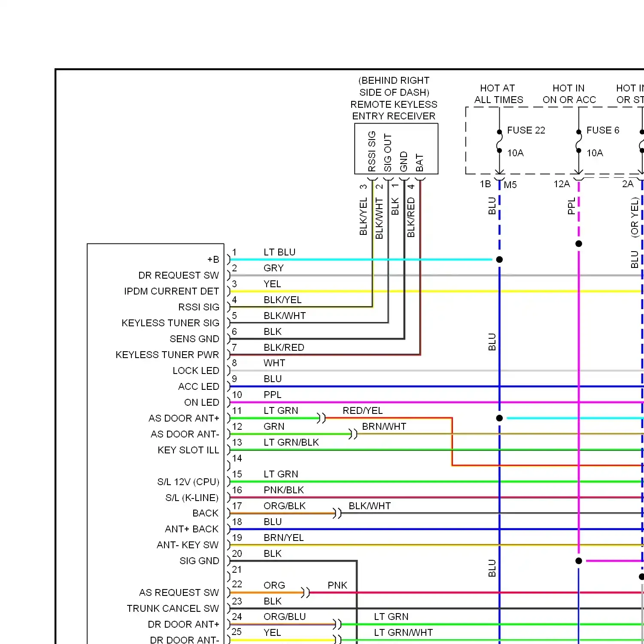Select the TRUNK CANCEL SW label
The height and width of the screenshot is (644, 644).
pyautogui.click(x=173, y=608)
